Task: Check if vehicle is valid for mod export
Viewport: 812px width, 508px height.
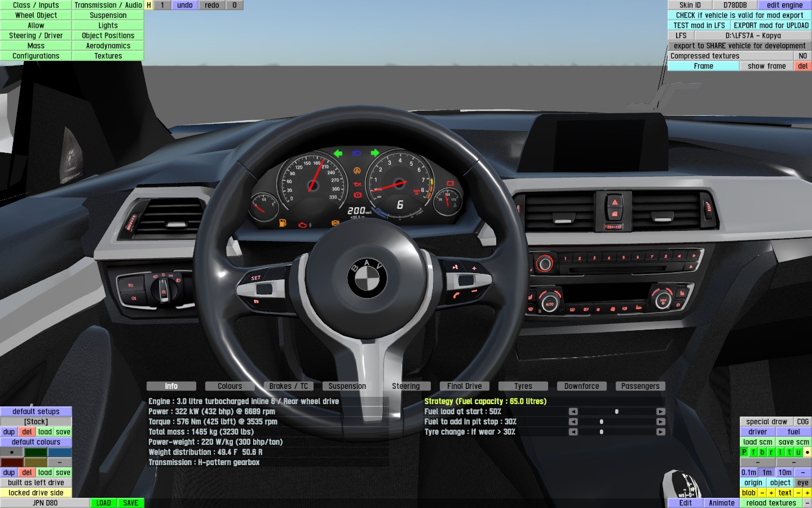Action: coord(740,15)
